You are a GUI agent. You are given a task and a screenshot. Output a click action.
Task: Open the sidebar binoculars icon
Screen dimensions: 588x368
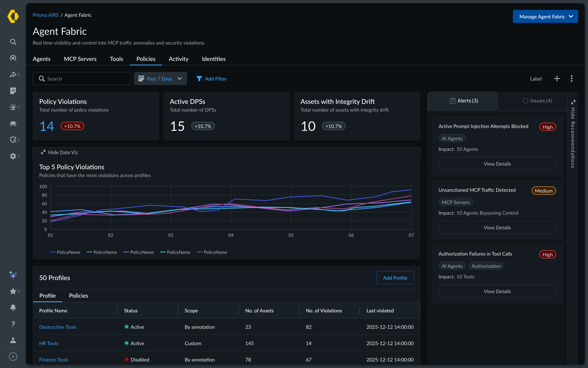pyautogui.click(x=13, y=123)
